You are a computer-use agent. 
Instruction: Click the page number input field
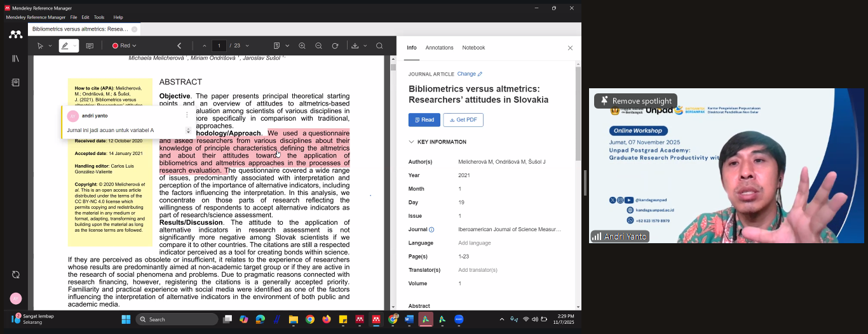click(x=219, y=46)
